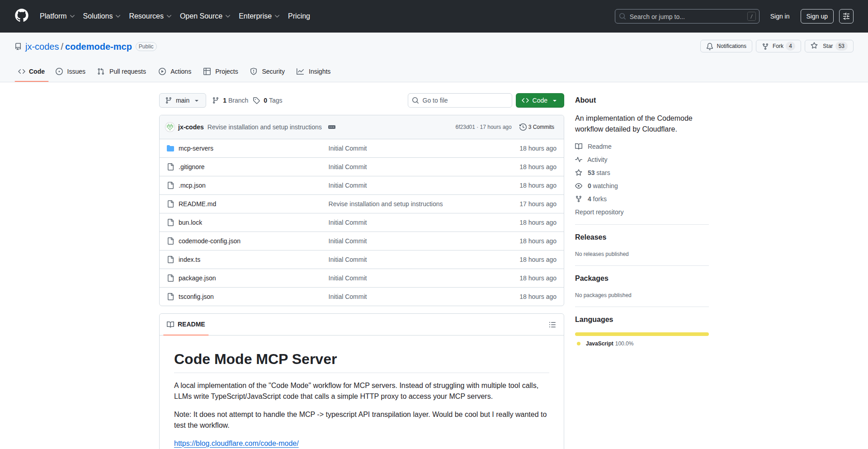
Task: Open the Actions tab
Action: 175,71
